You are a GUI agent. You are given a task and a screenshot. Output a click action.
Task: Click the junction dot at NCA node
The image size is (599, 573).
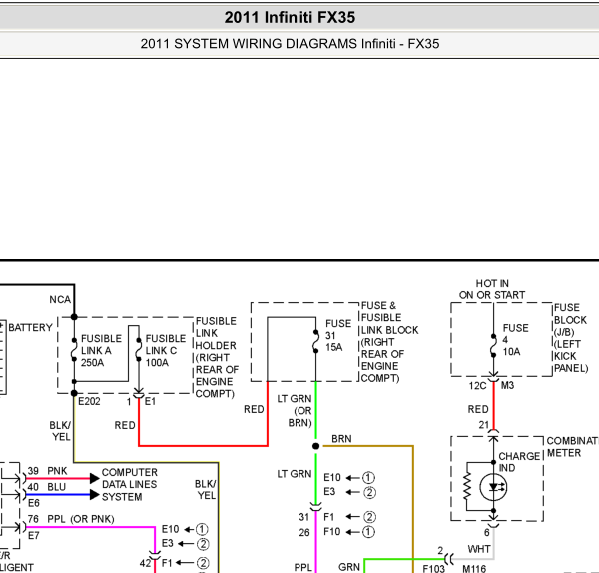(x=74, y=317)
